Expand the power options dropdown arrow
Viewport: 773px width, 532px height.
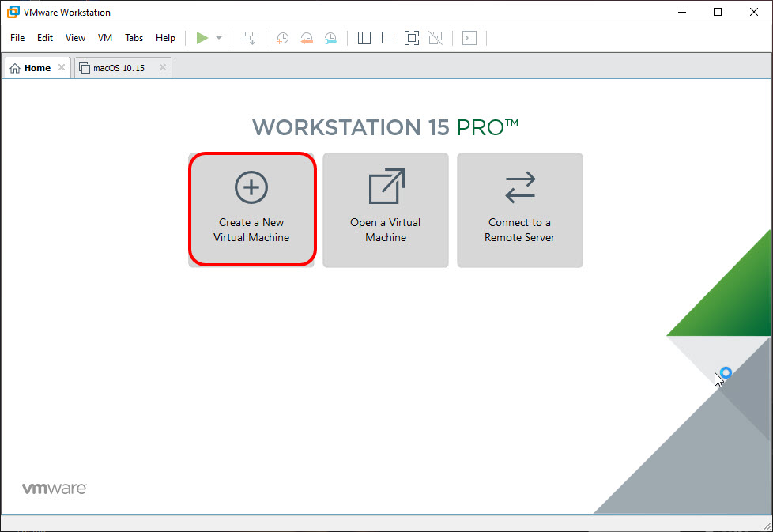click(x=219, y=38)
